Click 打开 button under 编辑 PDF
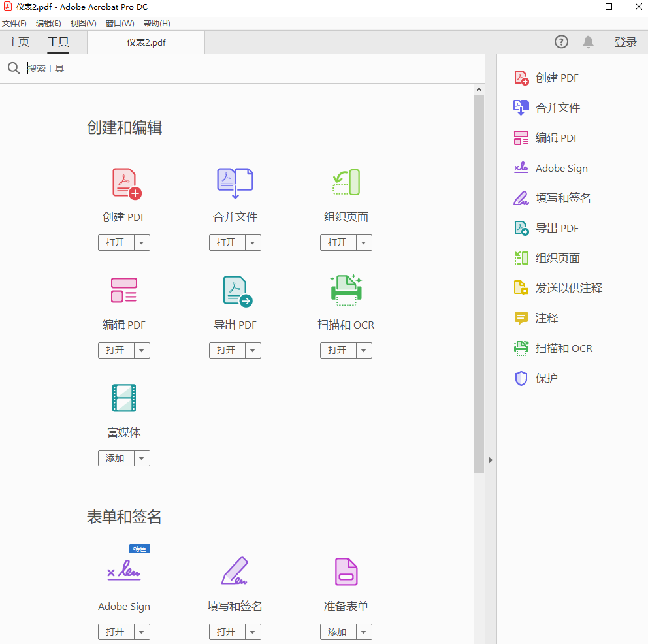Viewport: 648px width, 644px height. tap(116, 350)
